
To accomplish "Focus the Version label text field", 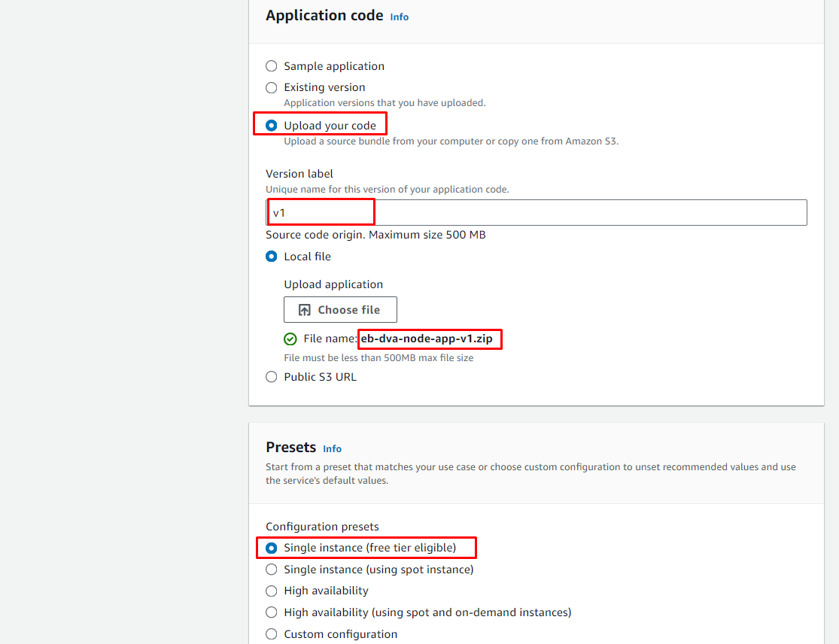I will point(536,212).
